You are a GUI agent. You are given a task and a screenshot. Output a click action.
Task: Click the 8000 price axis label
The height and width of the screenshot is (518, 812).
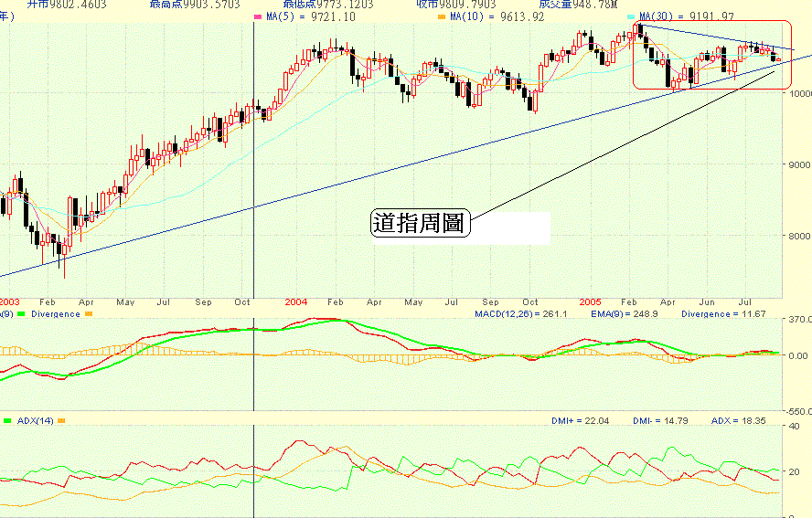point(799,237)
